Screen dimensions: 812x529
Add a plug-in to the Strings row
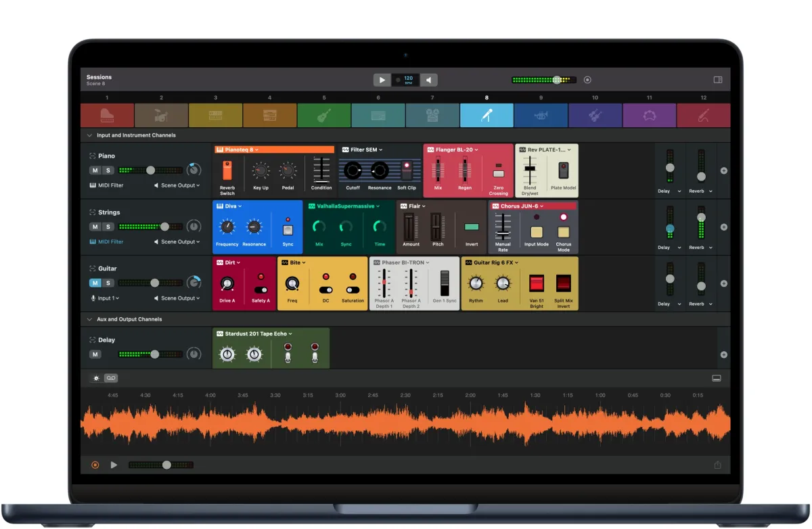(723, 227)
